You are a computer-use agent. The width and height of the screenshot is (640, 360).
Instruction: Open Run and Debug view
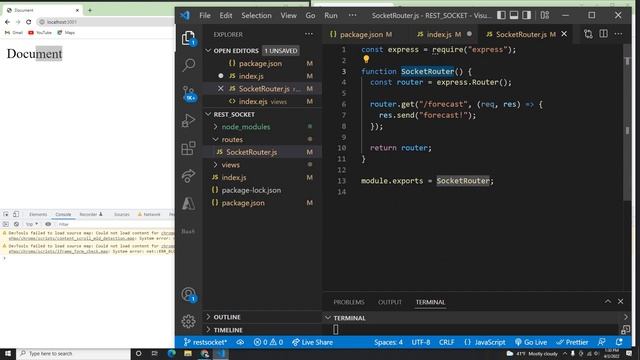(188, 120)
